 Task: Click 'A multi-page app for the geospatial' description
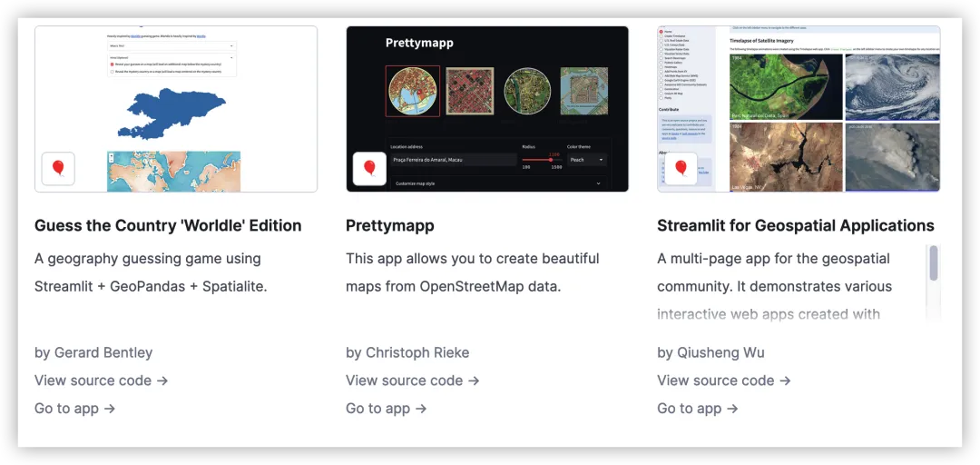coord(774,259)
